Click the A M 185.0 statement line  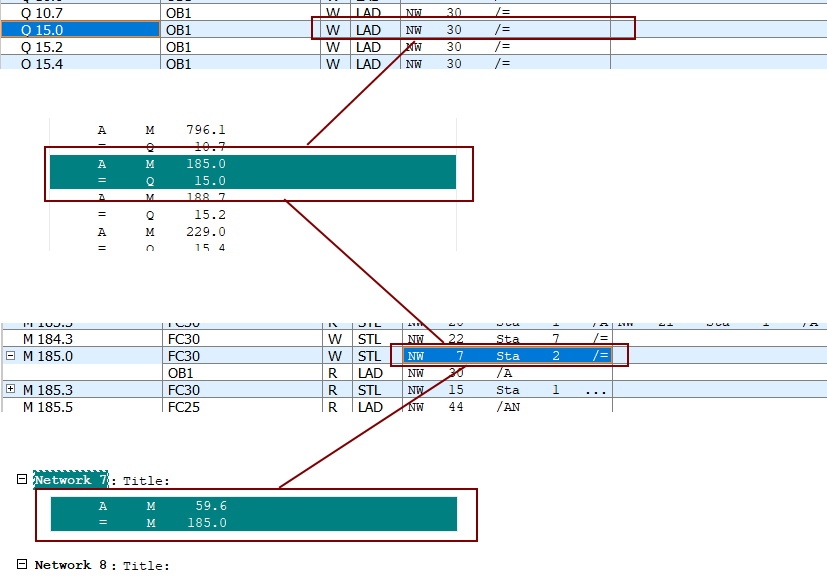253,163
